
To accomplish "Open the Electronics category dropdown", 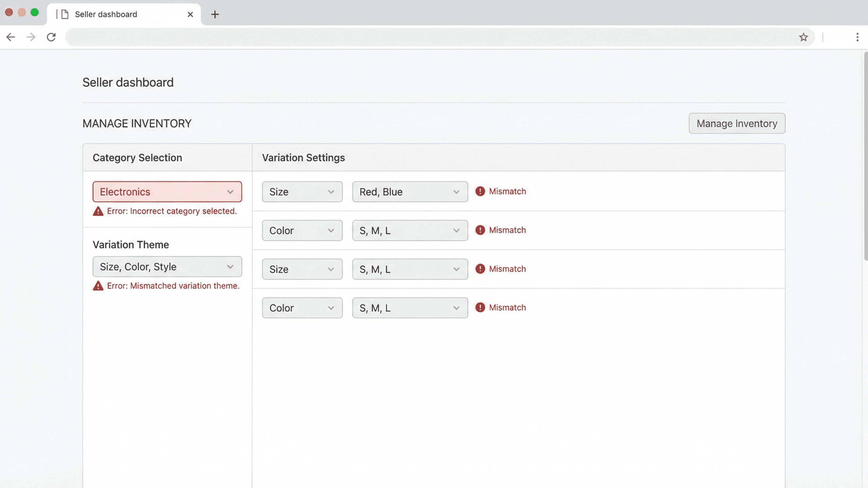I will pyautogui.click(x=167, y=192).
